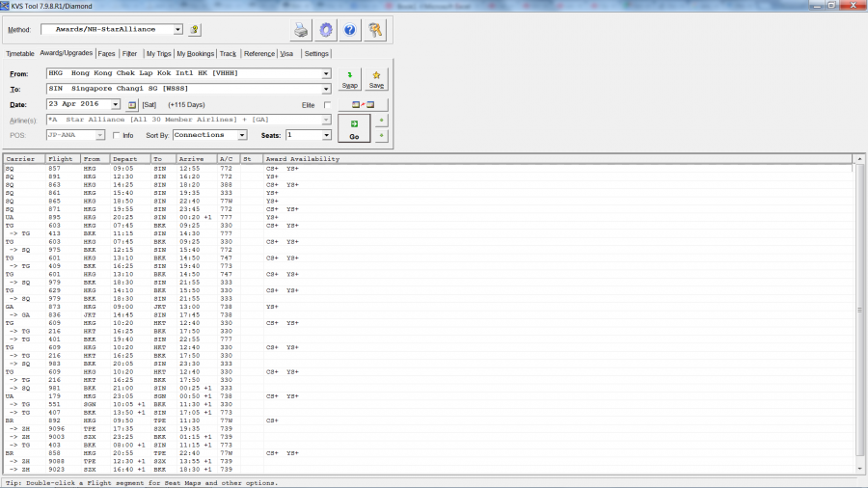Open help with the question mark icon
868x488 pixels.
click(350, 31)
